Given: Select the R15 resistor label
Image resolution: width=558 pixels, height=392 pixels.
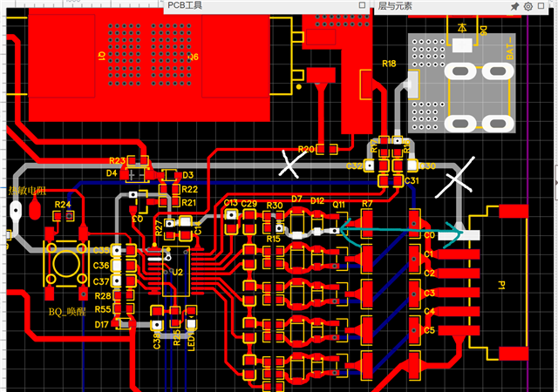Looking at the screenshot, I should [x=273, y=239].
